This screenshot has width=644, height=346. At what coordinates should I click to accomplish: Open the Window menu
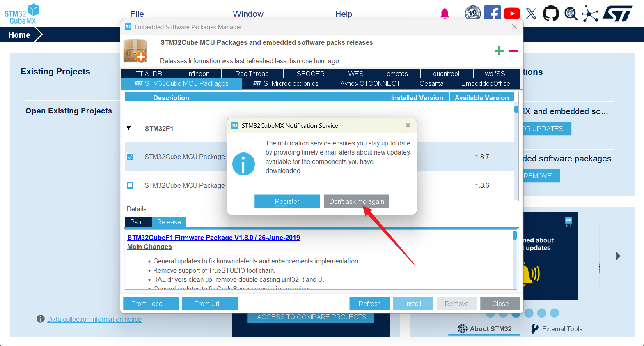tap(248, 14)
